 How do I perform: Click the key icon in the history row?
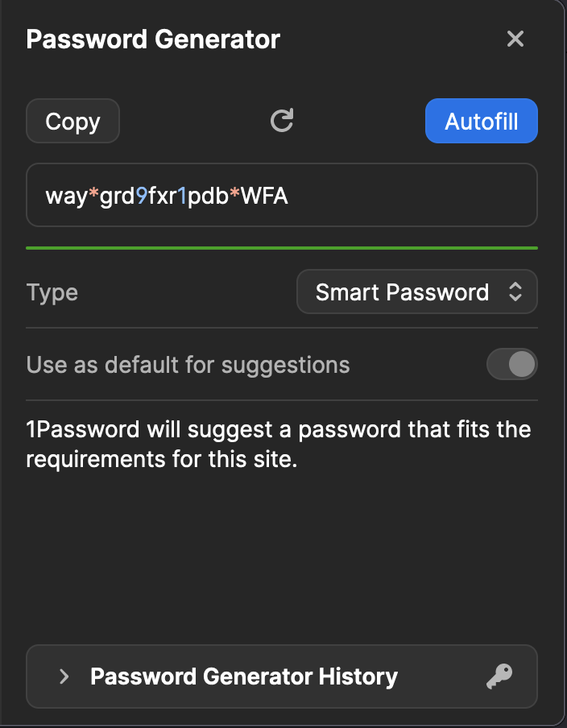499,676
